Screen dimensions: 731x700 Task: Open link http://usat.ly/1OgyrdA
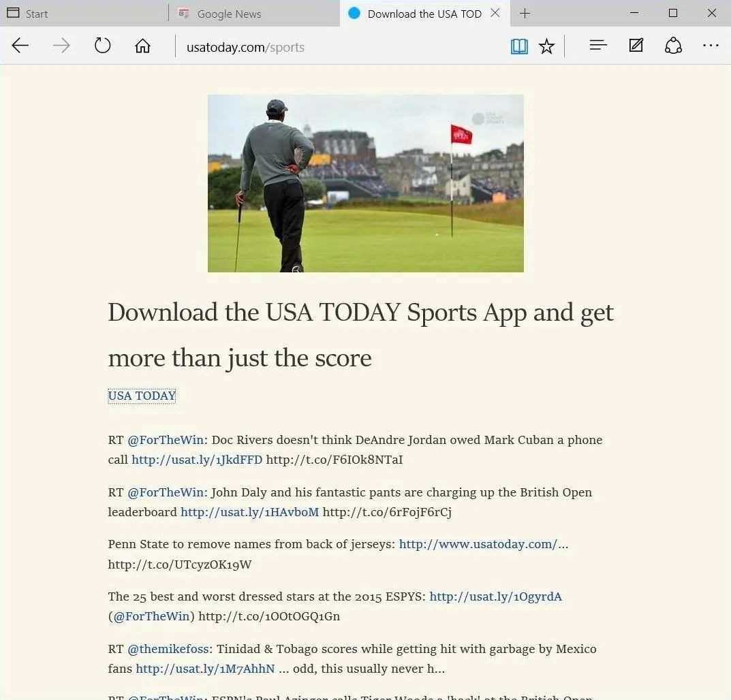tap(495, 596)
